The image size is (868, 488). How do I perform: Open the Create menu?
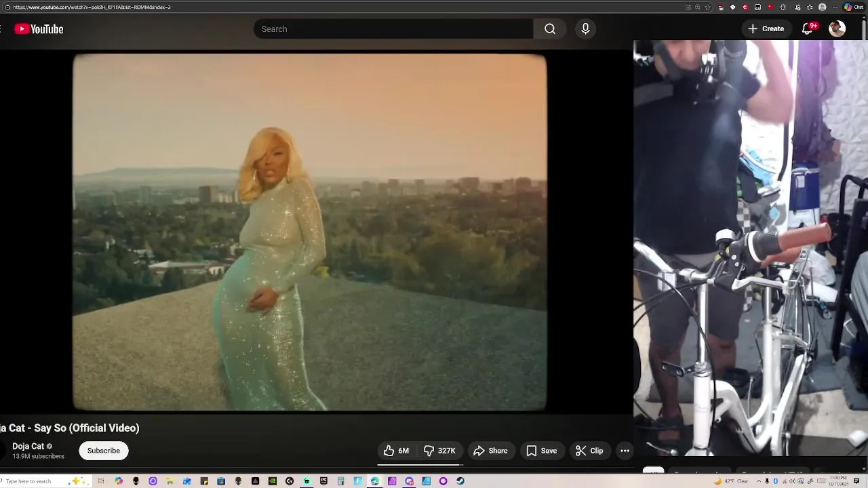tap(766, 29)
